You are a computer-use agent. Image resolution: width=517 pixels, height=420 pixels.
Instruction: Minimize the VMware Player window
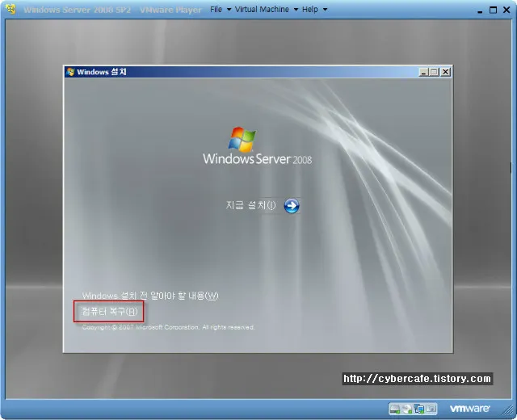480,10
